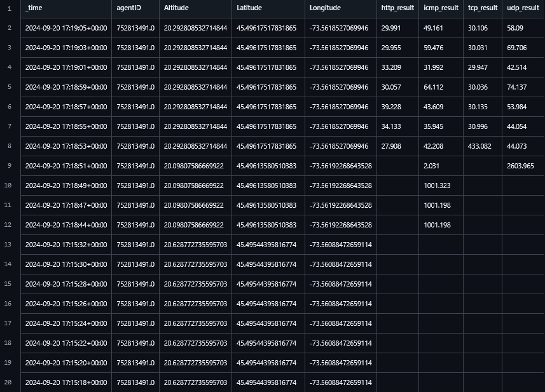Image resolution: width=545 pixels, height=392 pixels.
Task: Click the icmp_result column header
Action: 441,8
